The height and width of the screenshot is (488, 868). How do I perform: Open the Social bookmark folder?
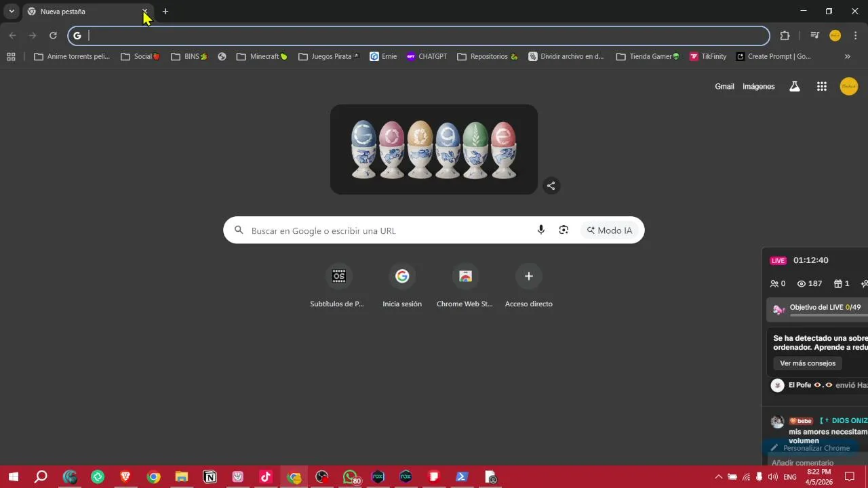coord(140,57)
